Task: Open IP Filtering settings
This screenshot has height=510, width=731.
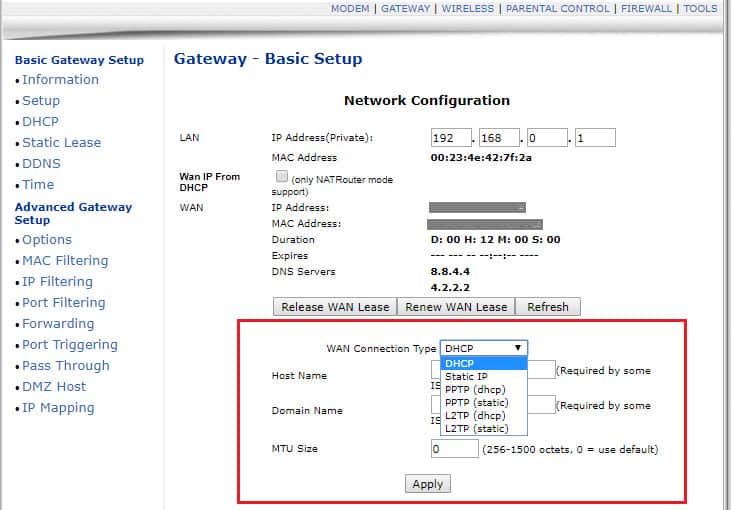Action: pos(57,282)
